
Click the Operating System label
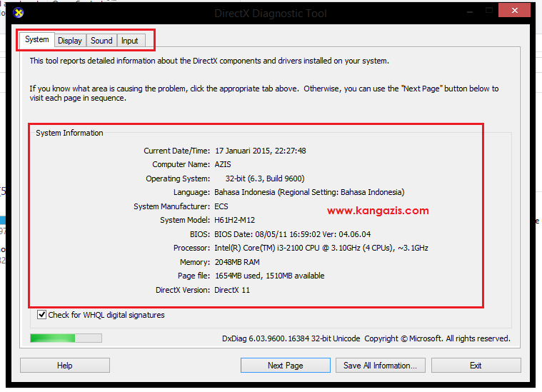point(178,179)
